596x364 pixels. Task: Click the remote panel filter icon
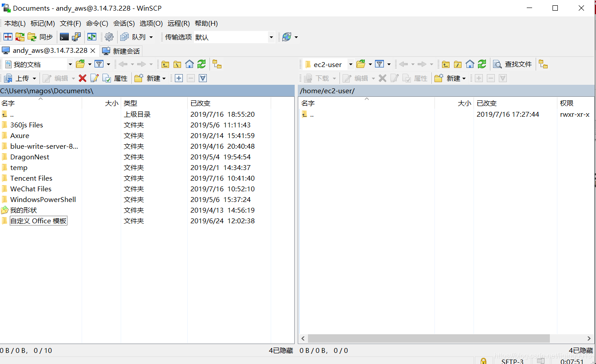379,64
